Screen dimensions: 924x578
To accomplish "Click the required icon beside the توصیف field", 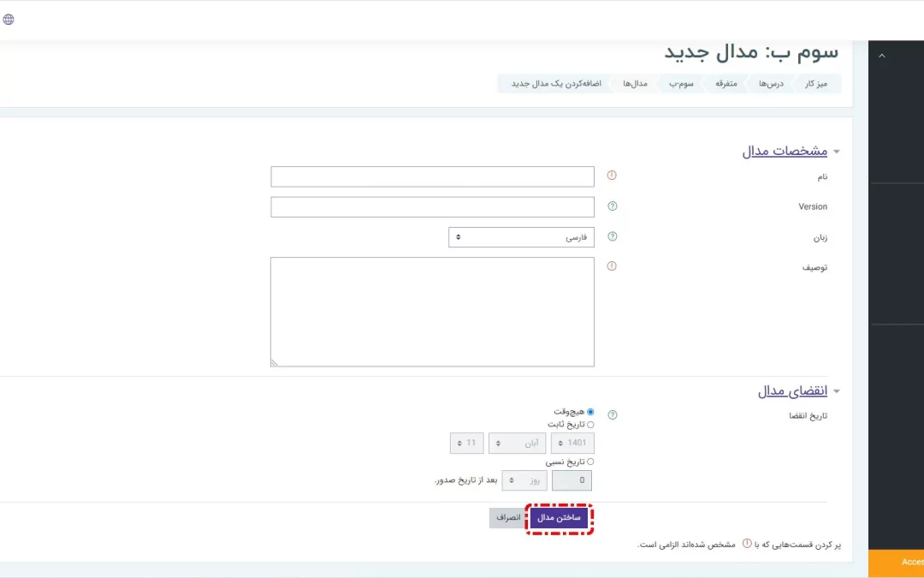I will [x=612, y=265].
